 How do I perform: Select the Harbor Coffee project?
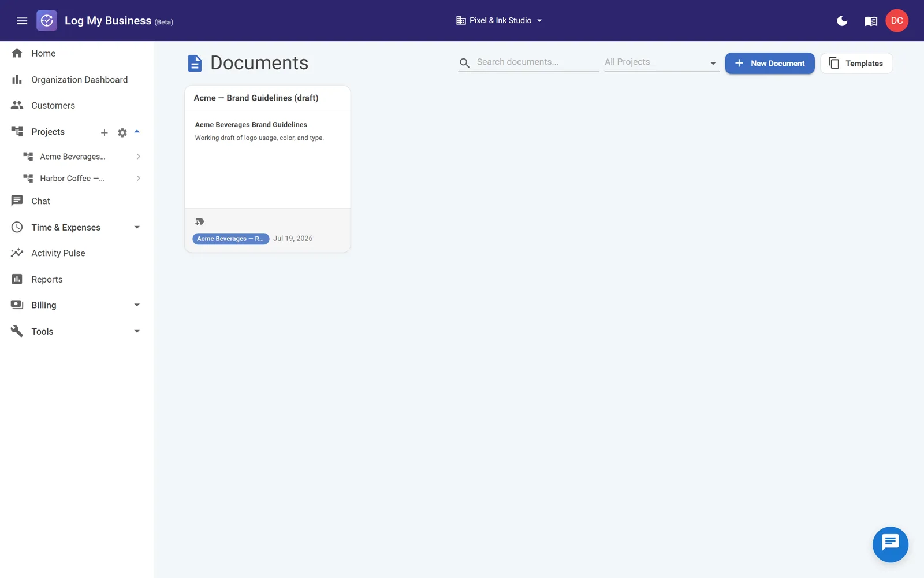tap(72, 179)
